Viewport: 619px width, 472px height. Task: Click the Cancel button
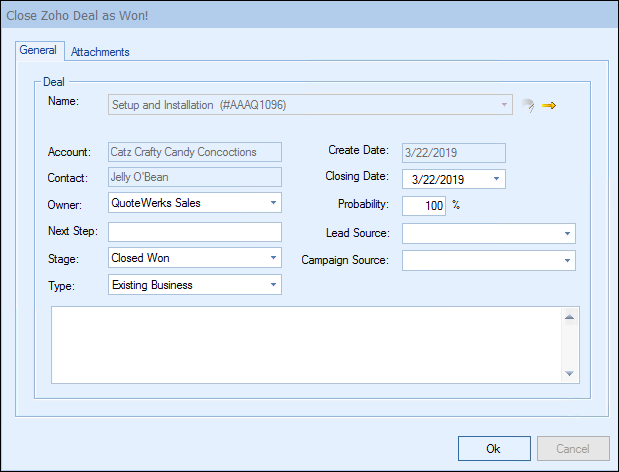tap(573, 449)
